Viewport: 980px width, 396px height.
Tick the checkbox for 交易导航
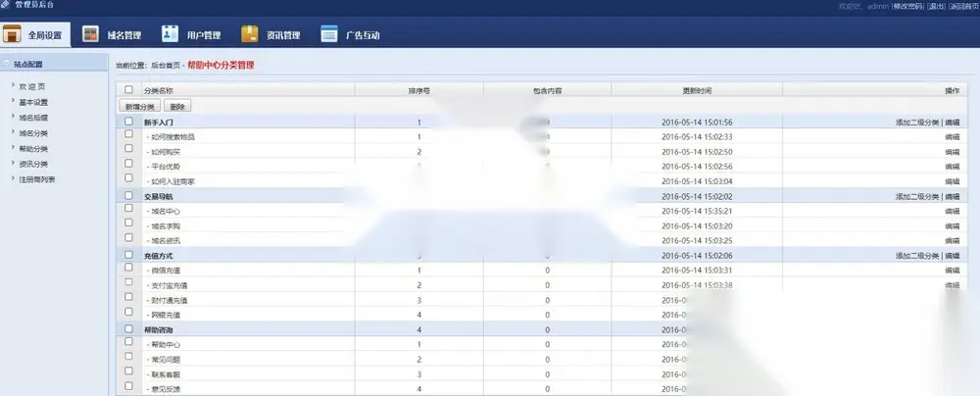(x=128, y=195)
